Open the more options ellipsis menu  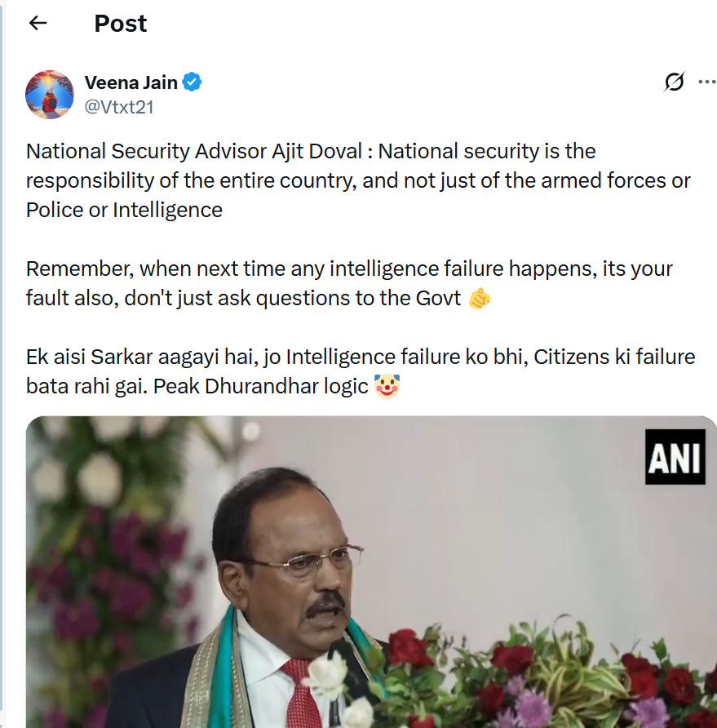[706, 82]
